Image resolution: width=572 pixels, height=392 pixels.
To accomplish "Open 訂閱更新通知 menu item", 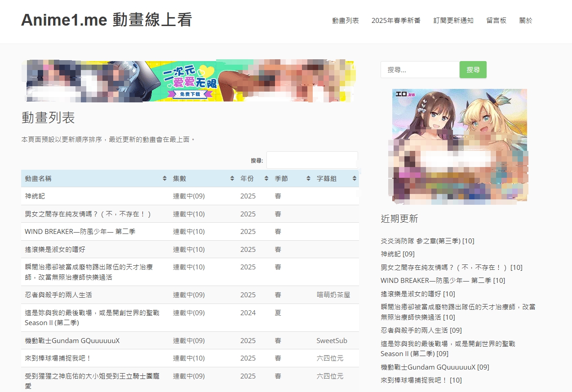I will point(453,21).
